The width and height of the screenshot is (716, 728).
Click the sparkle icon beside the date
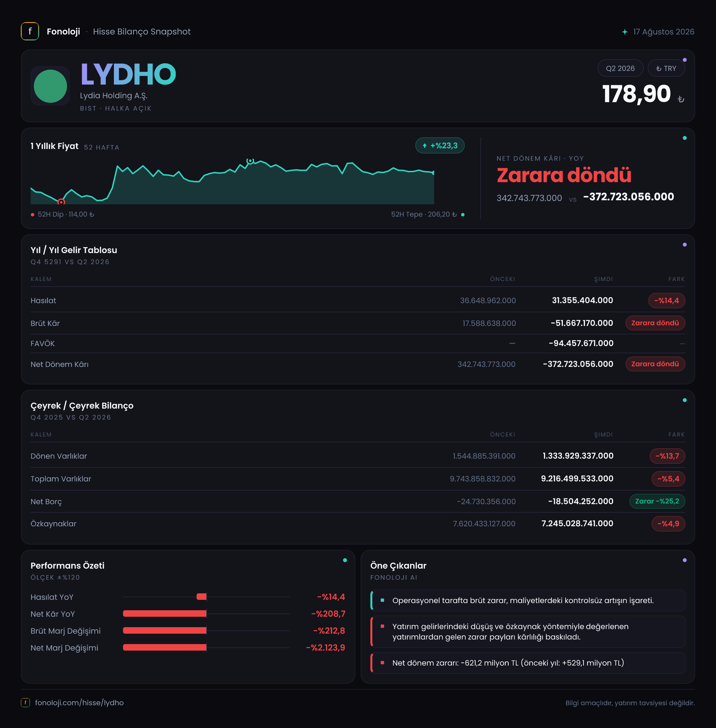tap(625, 32)
